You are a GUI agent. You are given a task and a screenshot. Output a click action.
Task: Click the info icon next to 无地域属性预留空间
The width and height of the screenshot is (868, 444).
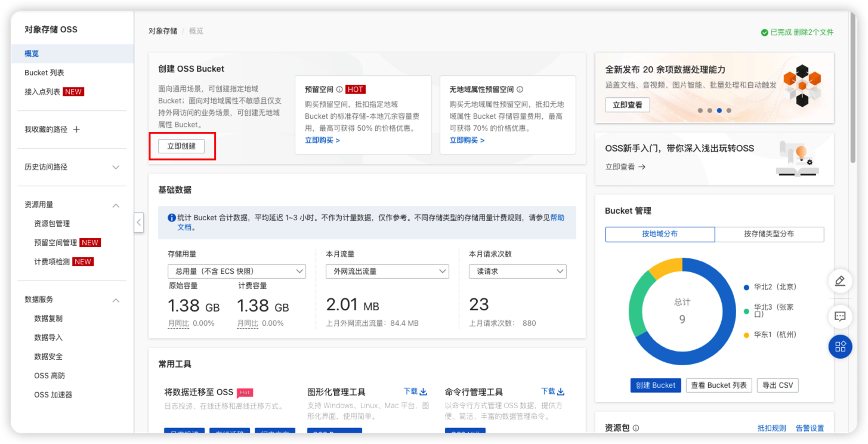[x=520, y=90]
